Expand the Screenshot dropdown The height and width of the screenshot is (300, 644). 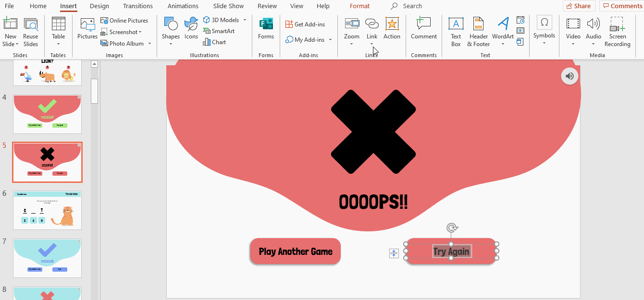(140, 32)
